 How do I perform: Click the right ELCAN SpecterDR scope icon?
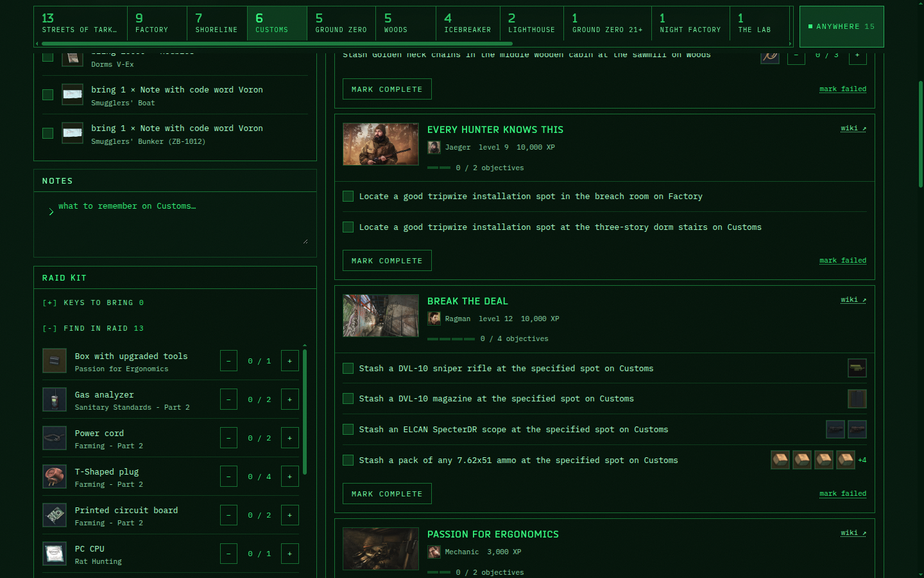857,429
